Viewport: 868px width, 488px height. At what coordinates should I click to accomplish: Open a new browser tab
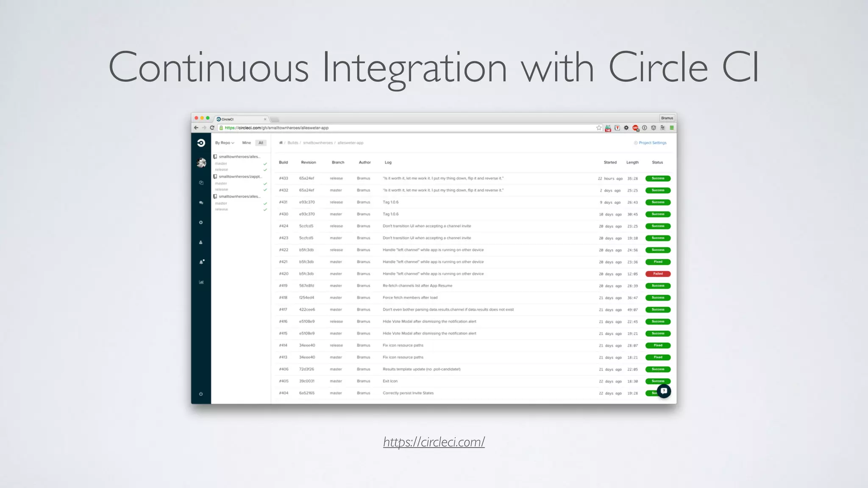tap(275, 119)
